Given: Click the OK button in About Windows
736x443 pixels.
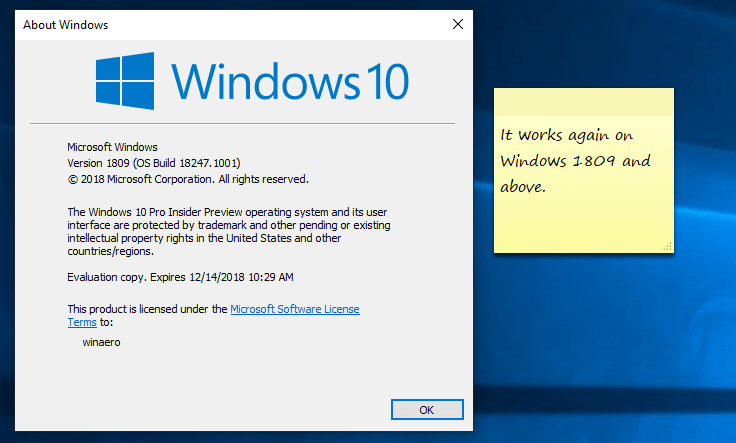Looking at the screenshot, I should point(427,410).
